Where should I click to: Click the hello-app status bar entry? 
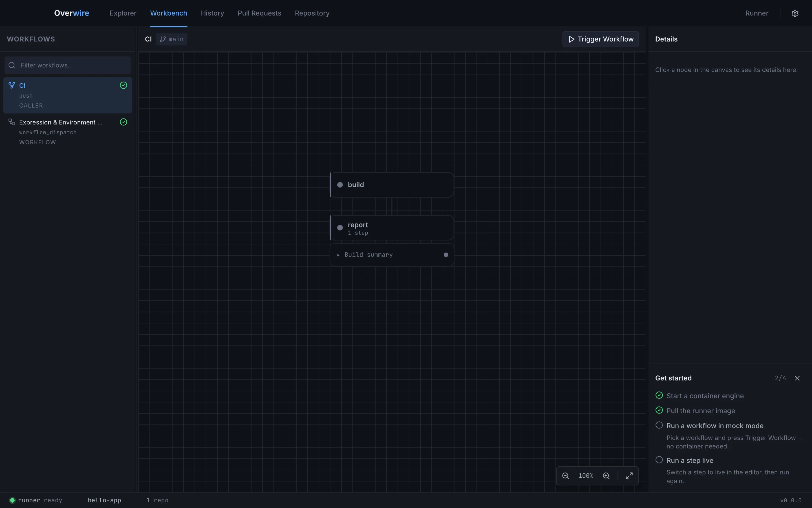(104, 500)
